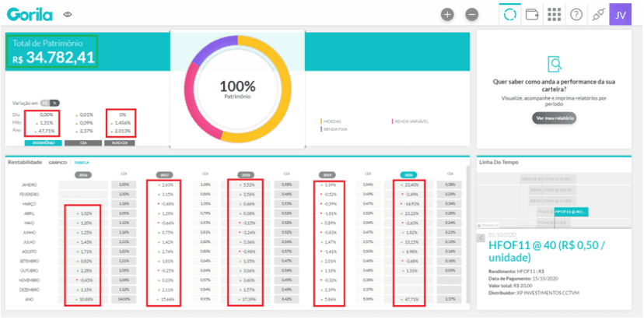Image resolution: width=644 pixels, height=320 pixels.
Task: Click the Ver meu relatório button
Action: point(554,118)
